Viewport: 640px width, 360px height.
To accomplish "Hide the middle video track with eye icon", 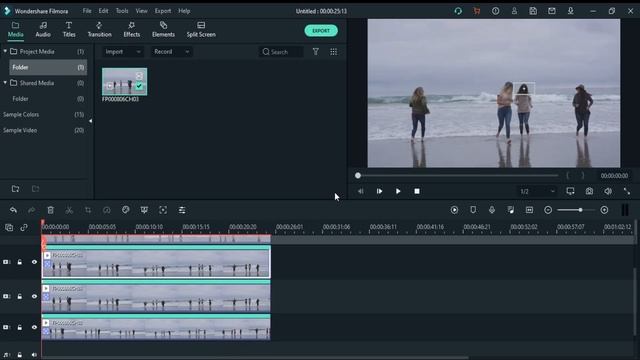I will click(x=34, y=296).
